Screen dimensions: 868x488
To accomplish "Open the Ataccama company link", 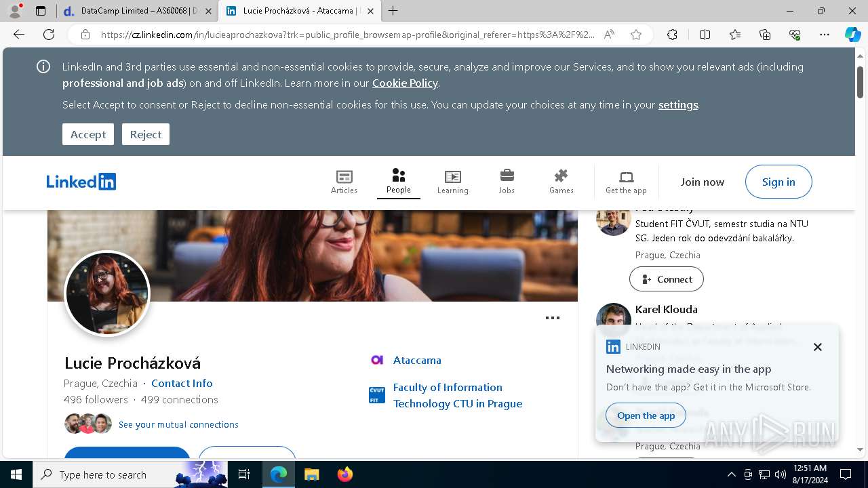I will [417, 360].
